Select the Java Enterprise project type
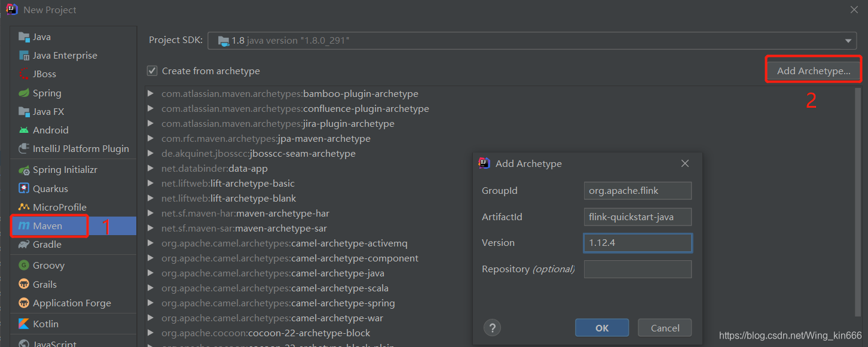 74,56
